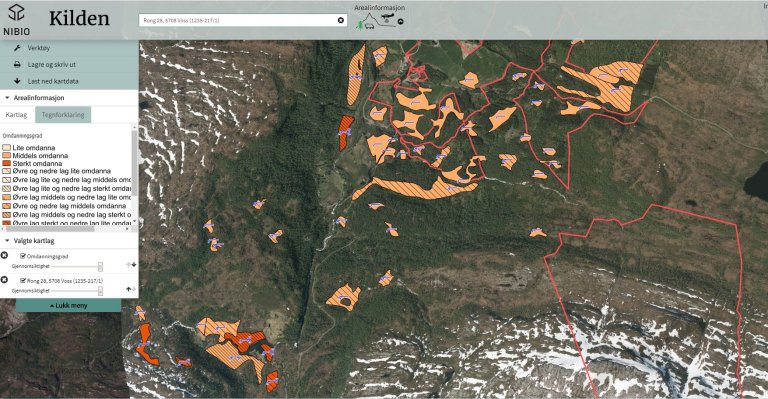Adjust Omdanningsgrad Gjennomsiktighet slider

100,266
